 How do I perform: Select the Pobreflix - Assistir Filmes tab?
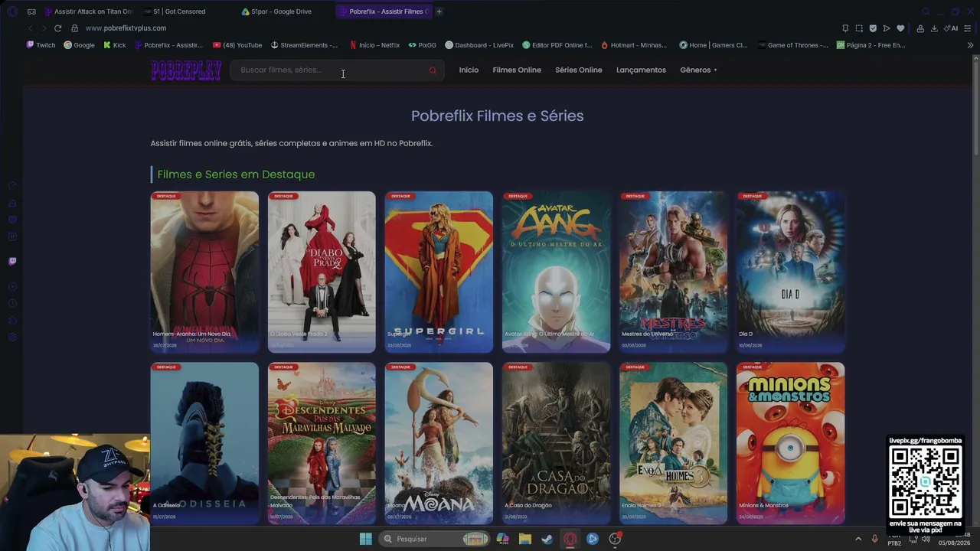(383, 11)
